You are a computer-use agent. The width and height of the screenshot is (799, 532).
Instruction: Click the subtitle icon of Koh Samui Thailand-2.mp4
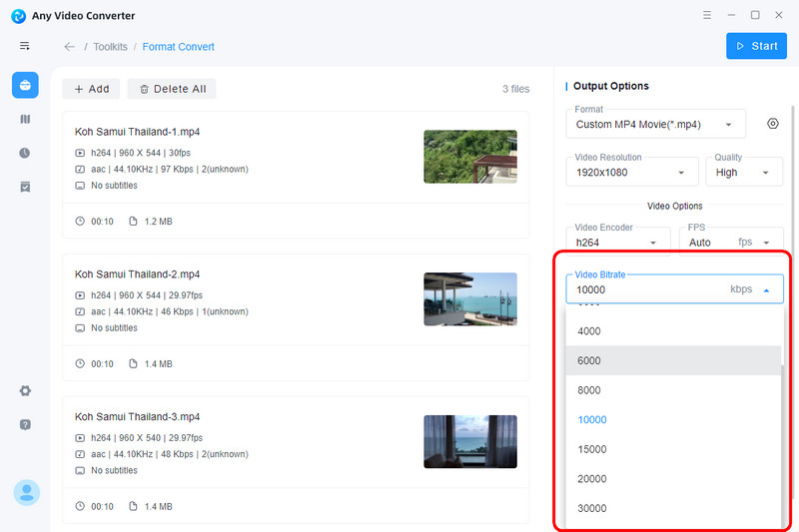tap(80, 327)
